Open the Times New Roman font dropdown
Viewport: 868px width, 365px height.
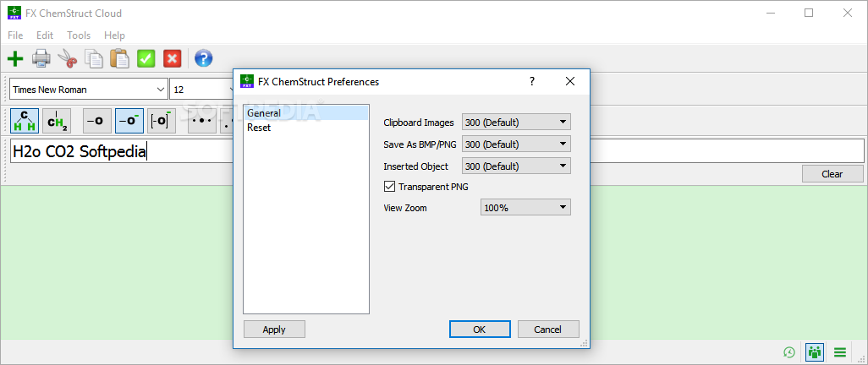89,89
